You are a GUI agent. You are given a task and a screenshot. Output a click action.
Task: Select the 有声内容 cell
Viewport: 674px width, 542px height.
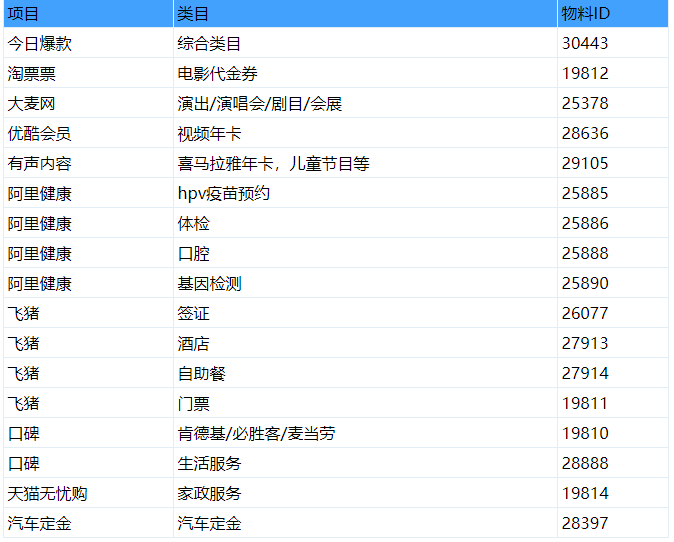88,163
